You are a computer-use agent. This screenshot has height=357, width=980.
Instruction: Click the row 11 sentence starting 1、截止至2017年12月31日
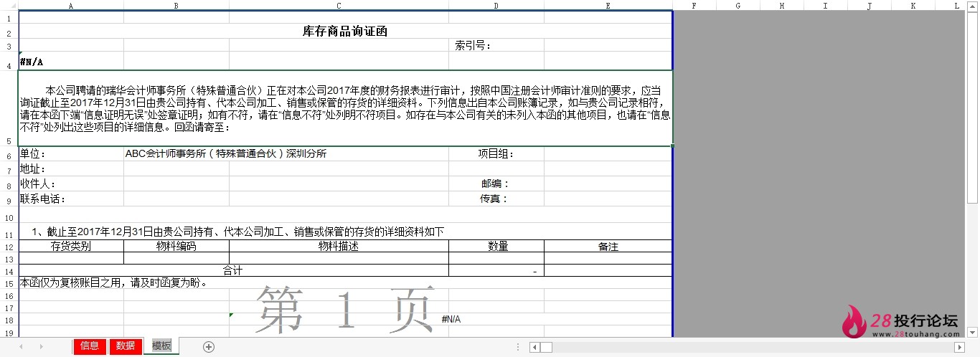pos(238,232)
